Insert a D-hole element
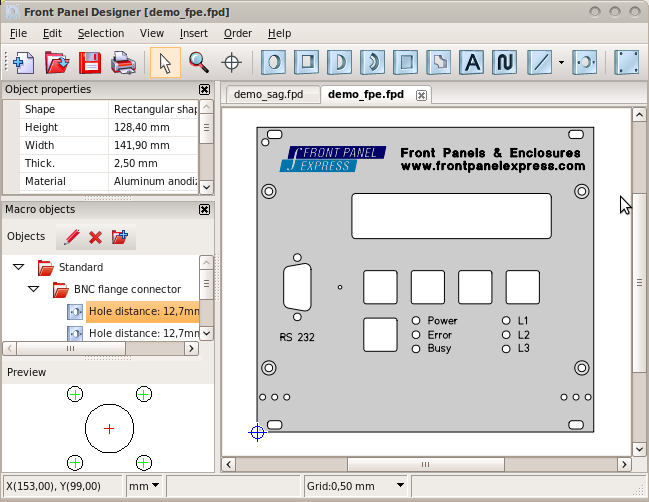This screenshot has height=502, width=649. point(339,62)
